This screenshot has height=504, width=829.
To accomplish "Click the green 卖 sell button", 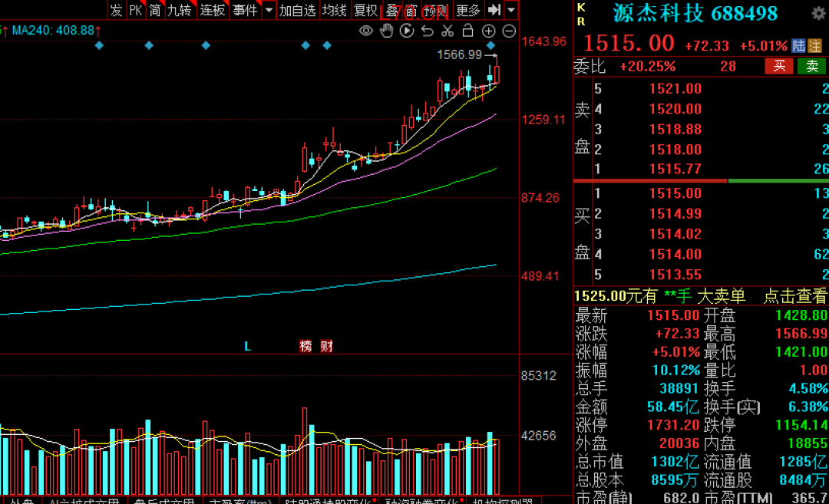I will coord(812,66).
